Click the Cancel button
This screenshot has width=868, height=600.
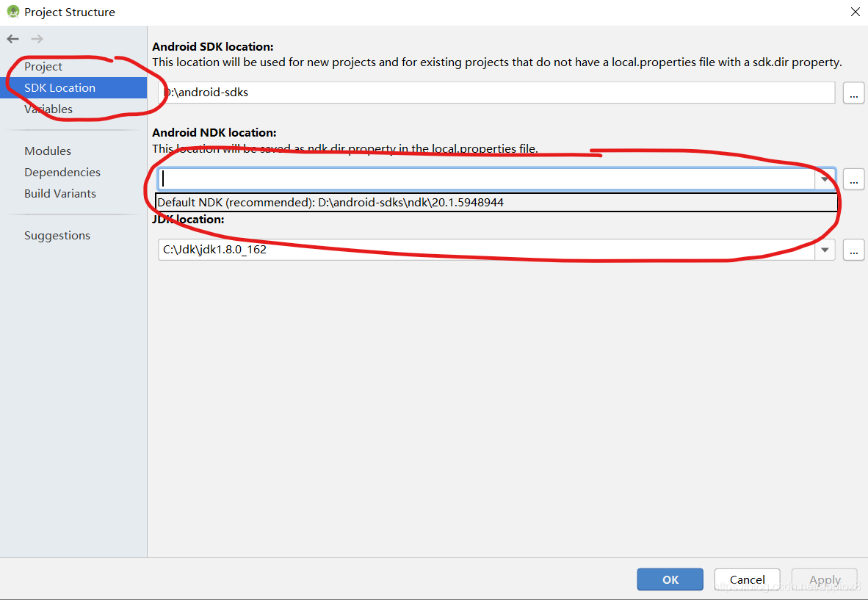[x=747, y=579]
